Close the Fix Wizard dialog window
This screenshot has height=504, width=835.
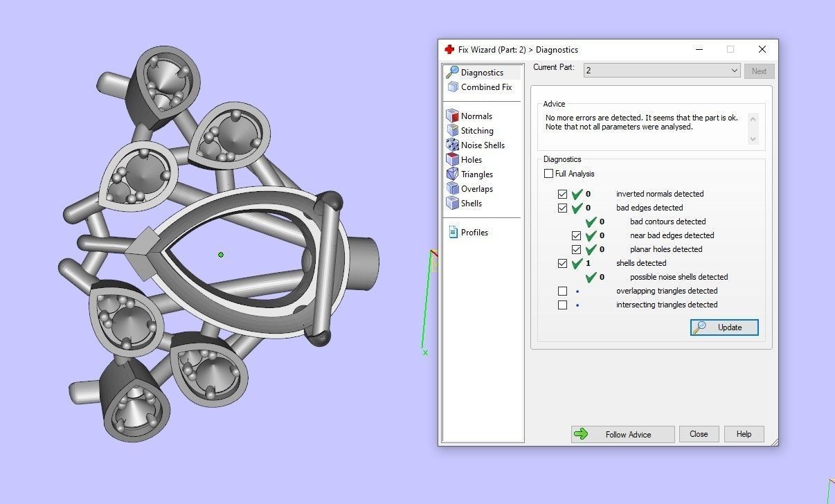coord(762,49)
